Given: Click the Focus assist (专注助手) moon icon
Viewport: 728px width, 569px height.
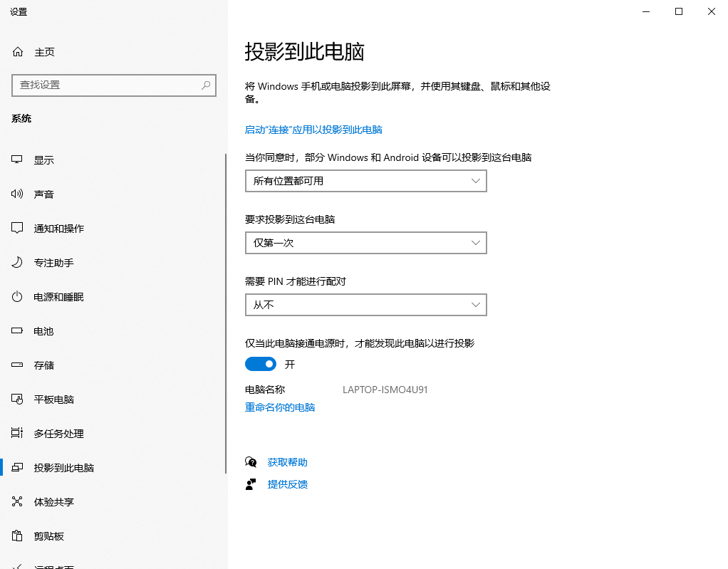Looking at the screenshot, I should 18,263.
